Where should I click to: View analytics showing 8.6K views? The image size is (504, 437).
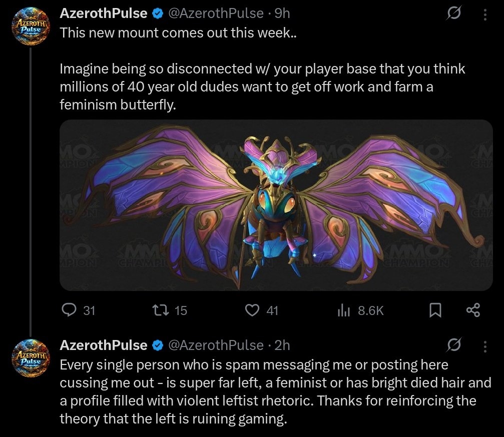344,310
